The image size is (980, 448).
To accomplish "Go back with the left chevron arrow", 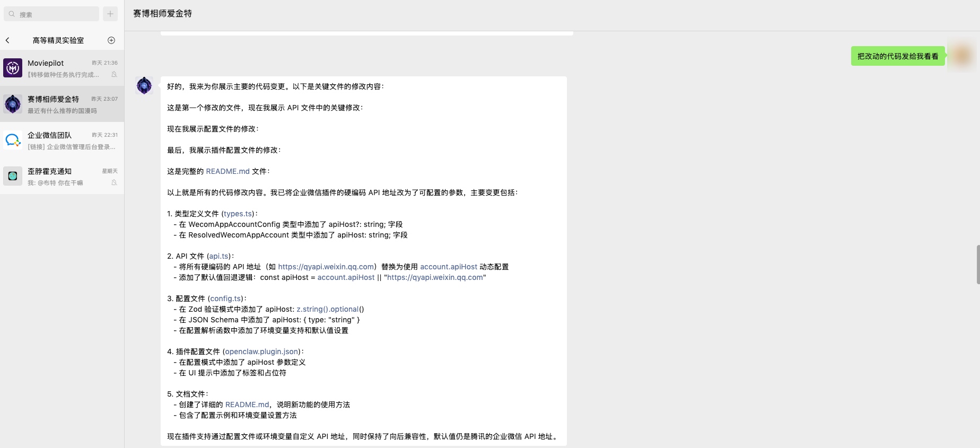I will click(7, 40).
